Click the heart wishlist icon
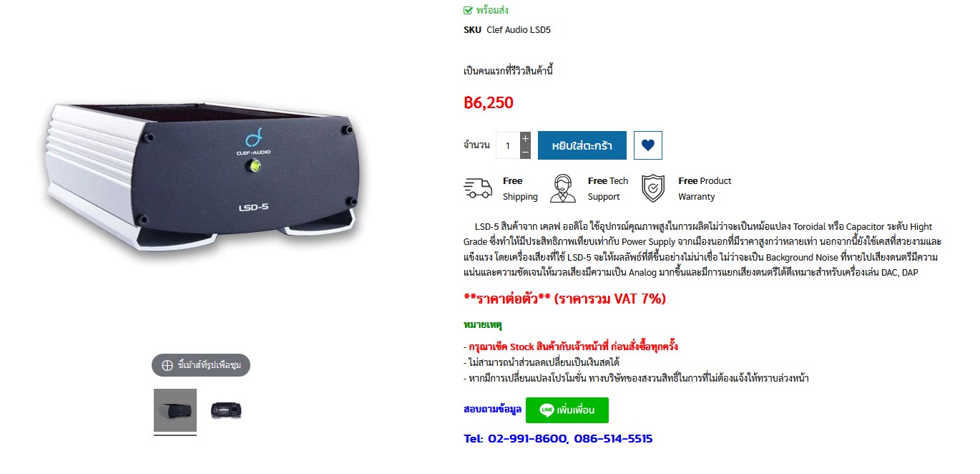Viewport: 980px width, 474px height. click(x=648, y=145)
